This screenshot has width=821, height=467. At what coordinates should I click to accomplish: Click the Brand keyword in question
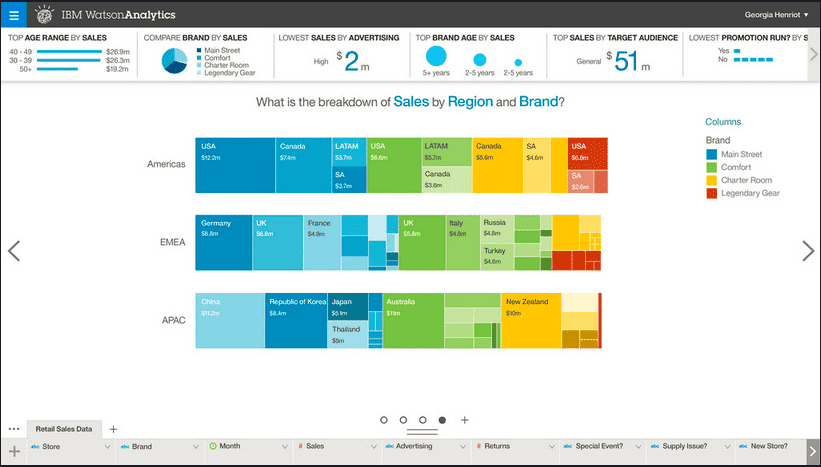coord(538,102)
